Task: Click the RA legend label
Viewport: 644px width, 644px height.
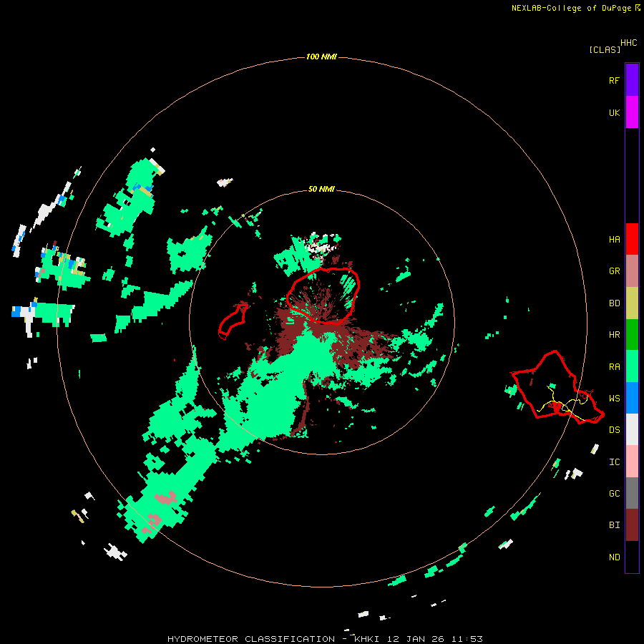Action: (614, 367)
